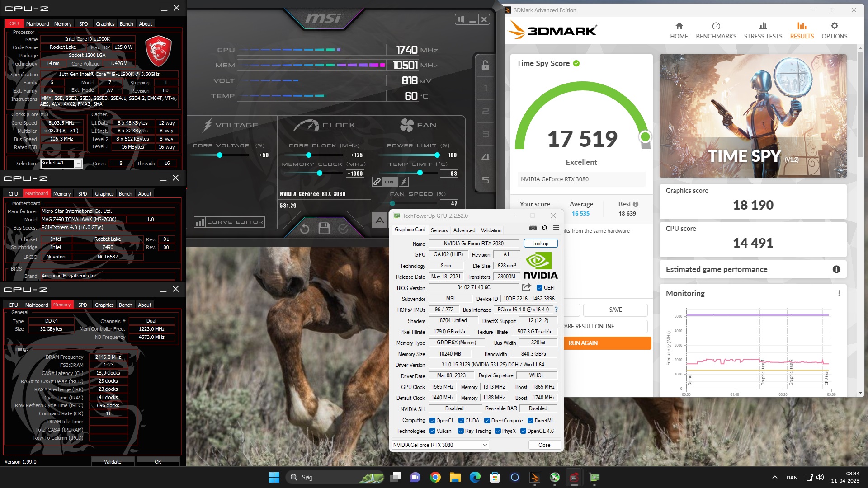Toggle auto fan mode with the A button

(380, 221)
